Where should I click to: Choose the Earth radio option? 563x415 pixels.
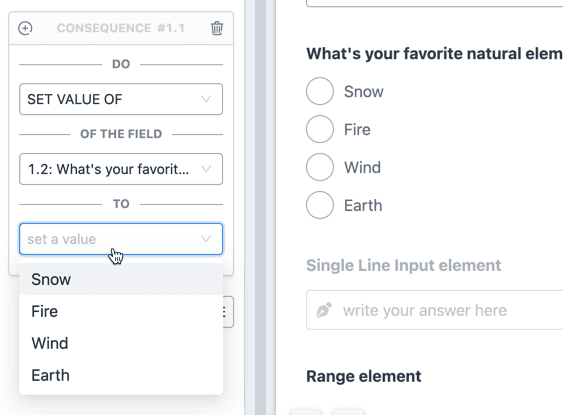(320, 205)
